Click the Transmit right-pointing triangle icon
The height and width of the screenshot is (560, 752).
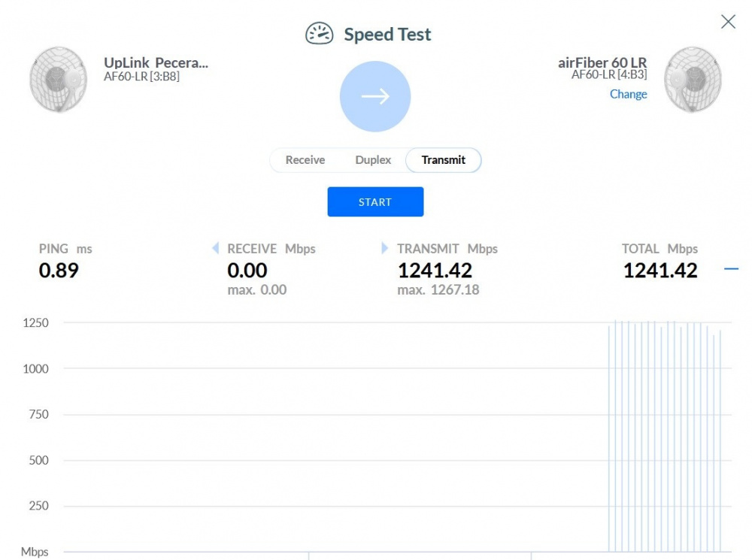click(386, 248)
